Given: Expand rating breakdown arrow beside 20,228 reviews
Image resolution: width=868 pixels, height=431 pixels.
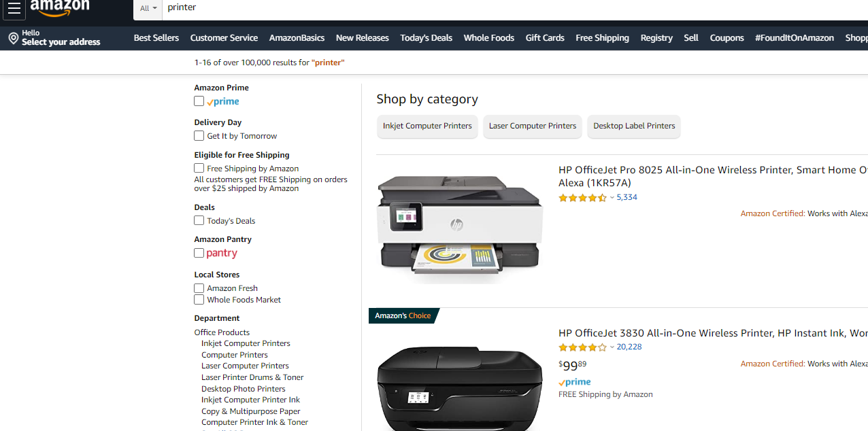Looking at the screenshot, I should pyautogui.click(x=612, y=347).
